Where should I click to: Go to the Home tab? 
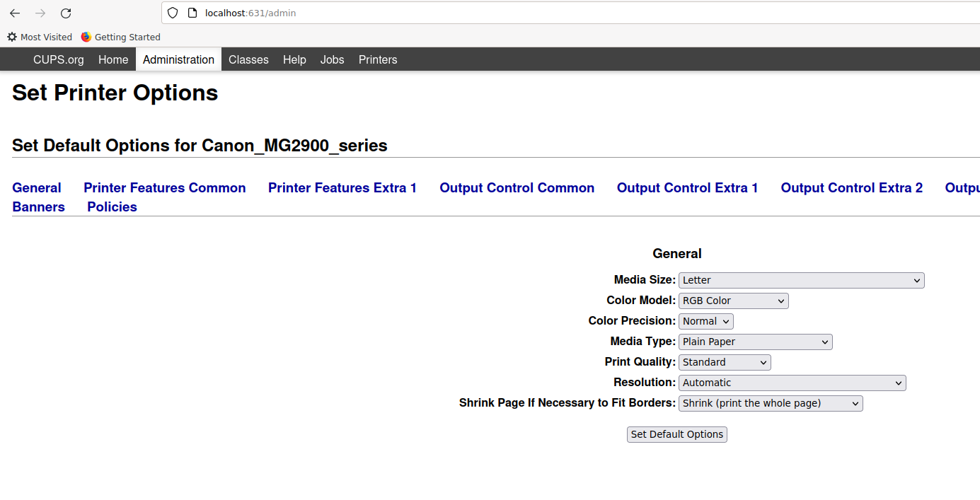(x=113, y=59)
